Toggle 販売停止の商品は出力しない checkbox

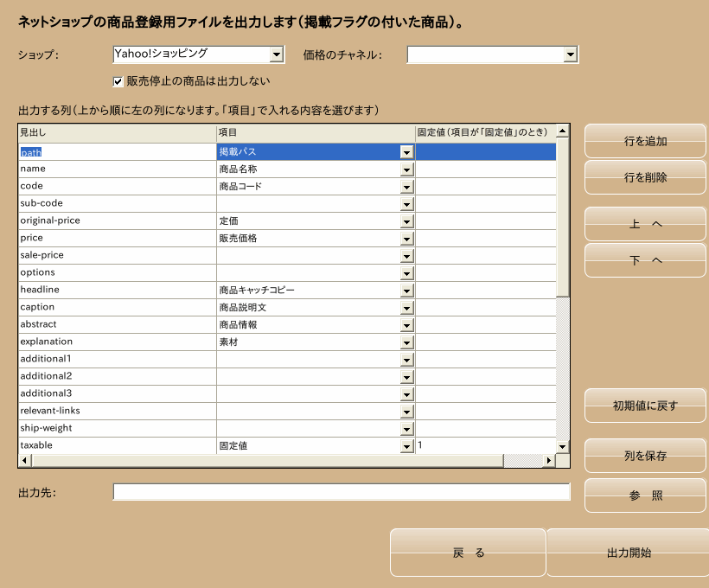click(x=118, y=81)
